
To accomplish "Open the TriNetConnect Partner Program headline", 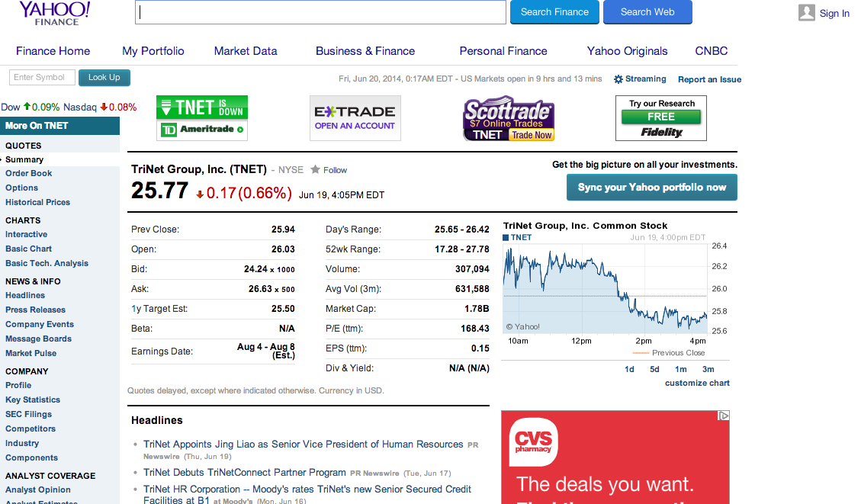I will point(244,473).
